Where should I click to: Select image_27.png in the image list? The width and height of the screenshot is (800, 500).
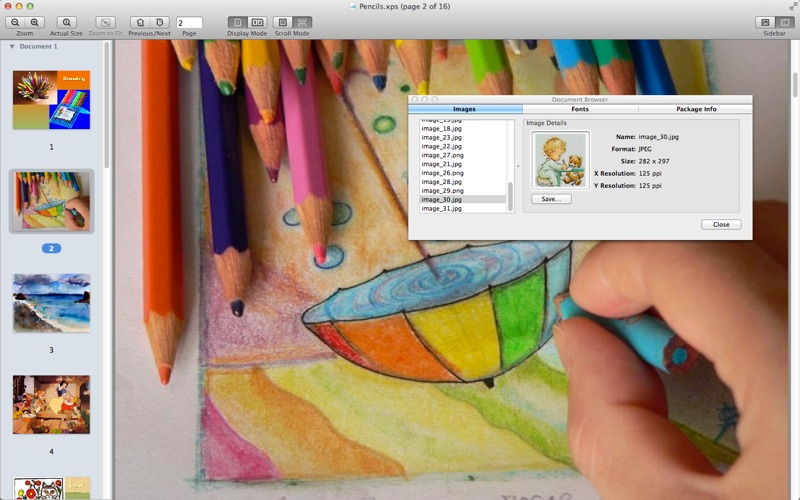442,155
